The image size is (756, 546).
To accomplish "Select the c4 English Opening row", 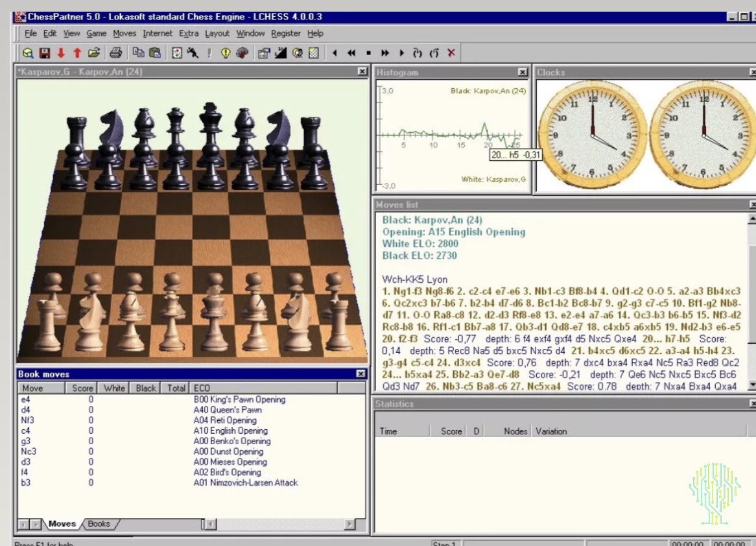I will point(191,431).
